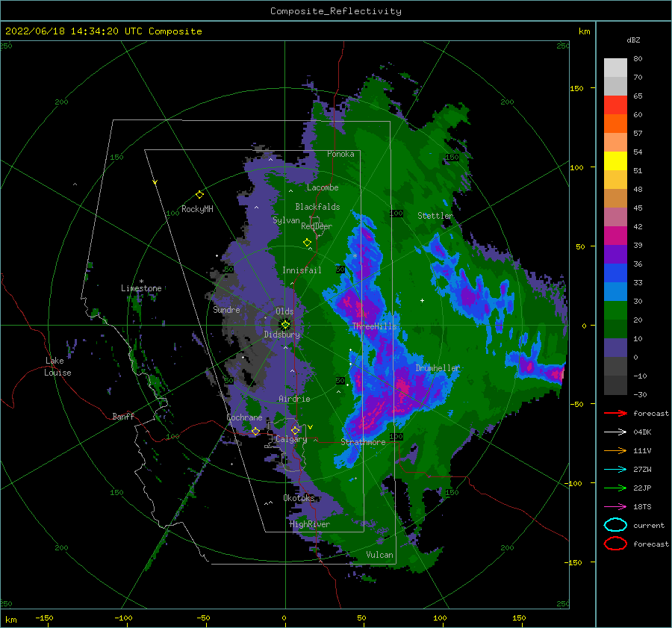Click the Innisfail city label
Screen dimensions: 672x628
point(302,270)
